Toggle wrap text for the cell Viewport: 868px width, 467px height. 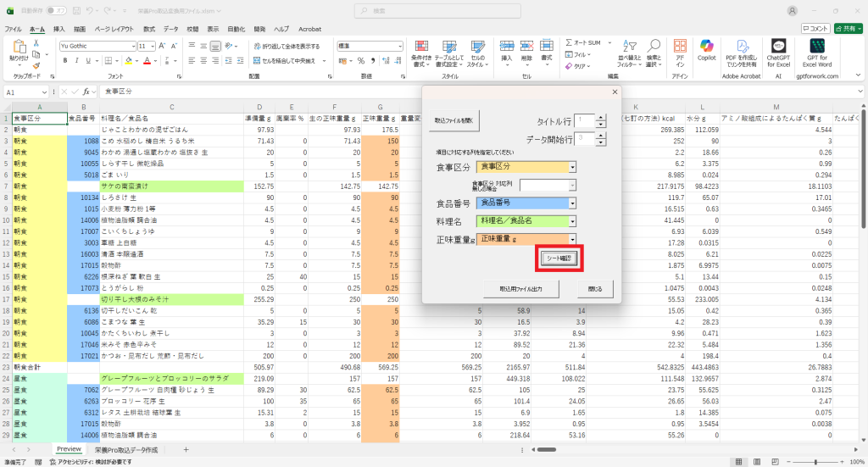click(287, 46)
